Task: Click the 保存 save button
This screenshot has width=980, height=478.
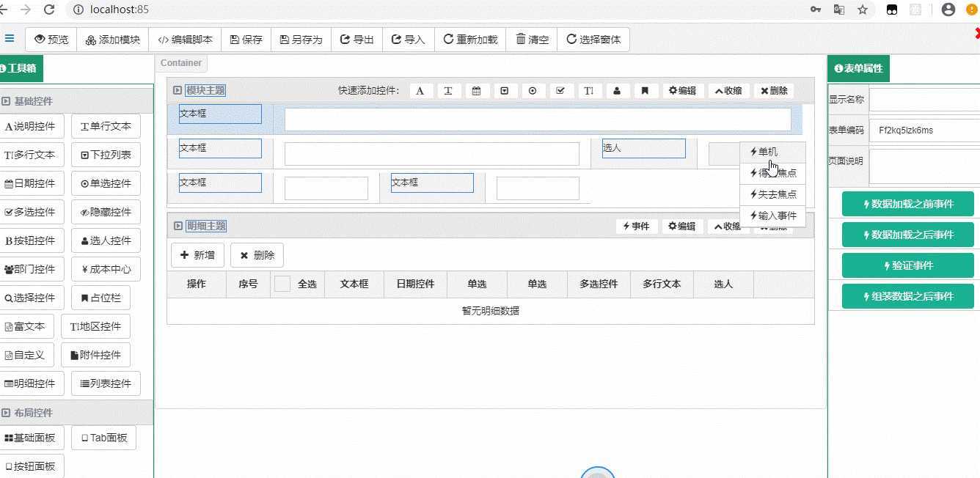Action: [246, 40]
